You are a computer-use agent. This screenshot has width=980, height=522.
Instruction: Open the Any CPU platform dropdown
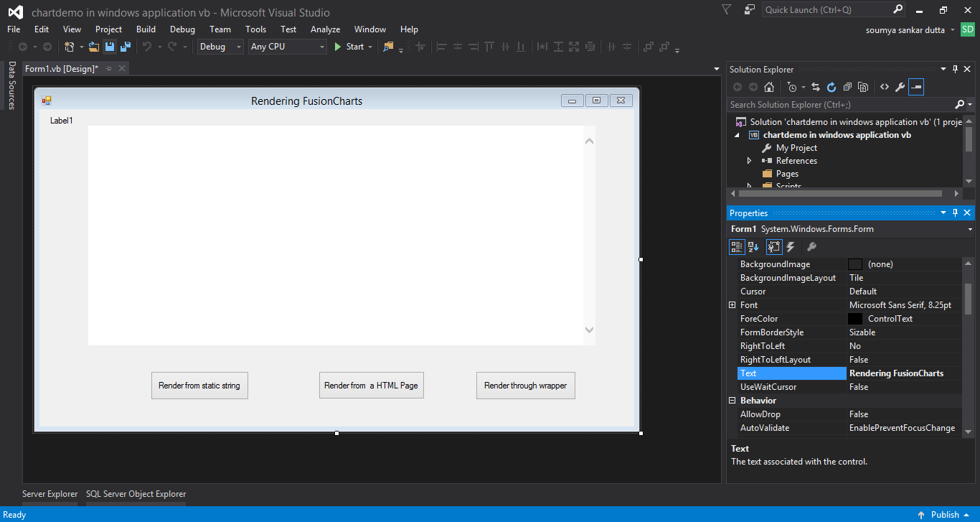[288, 47]
